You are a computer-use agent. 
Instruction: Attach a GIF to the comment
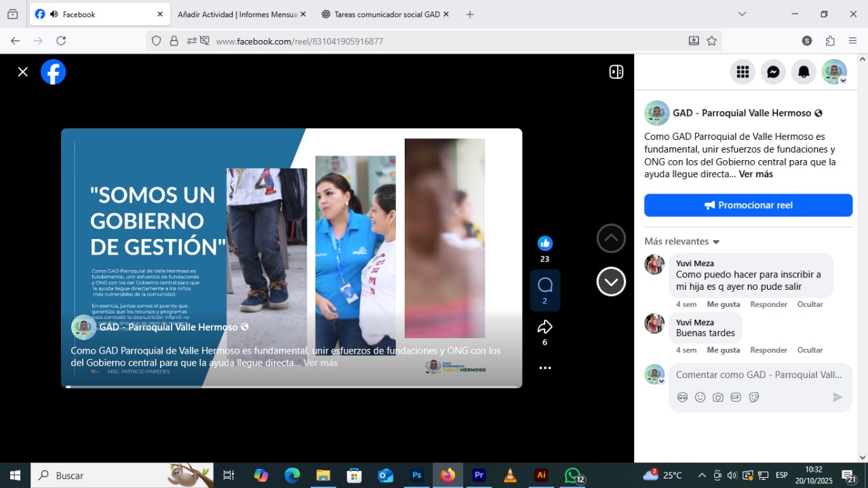pyautogui.click(x=736, y=397)
